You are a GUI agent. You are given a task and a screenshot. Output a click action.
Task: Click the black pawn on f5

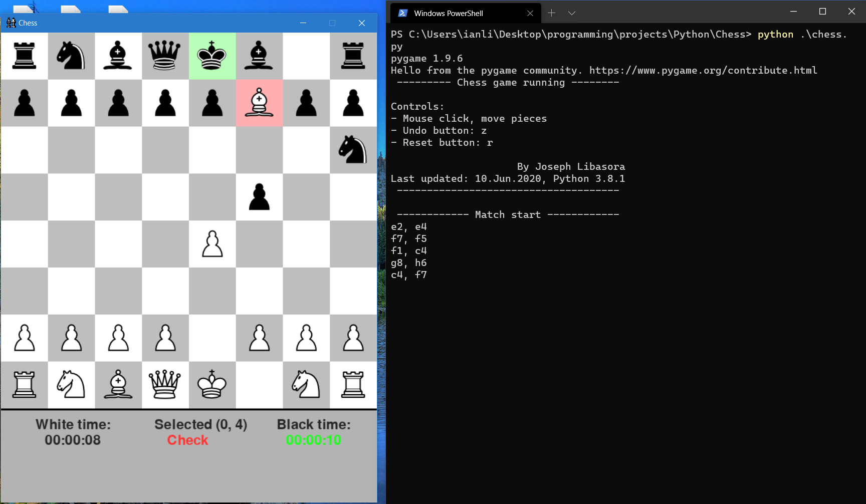(259, 197)
